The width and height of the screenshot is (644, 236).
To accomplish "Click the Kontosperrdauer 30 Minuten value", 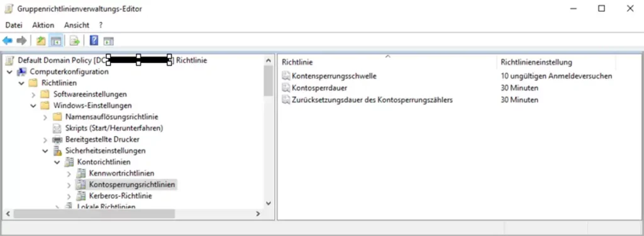I will click(519, 88).
